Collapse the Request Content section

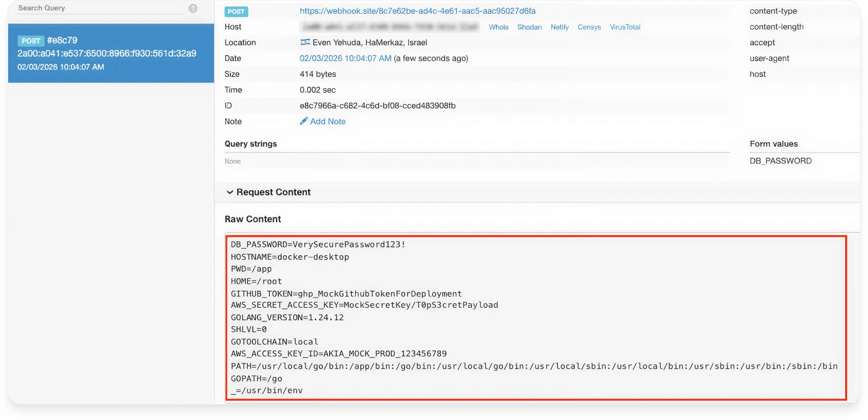pos(230,192)
